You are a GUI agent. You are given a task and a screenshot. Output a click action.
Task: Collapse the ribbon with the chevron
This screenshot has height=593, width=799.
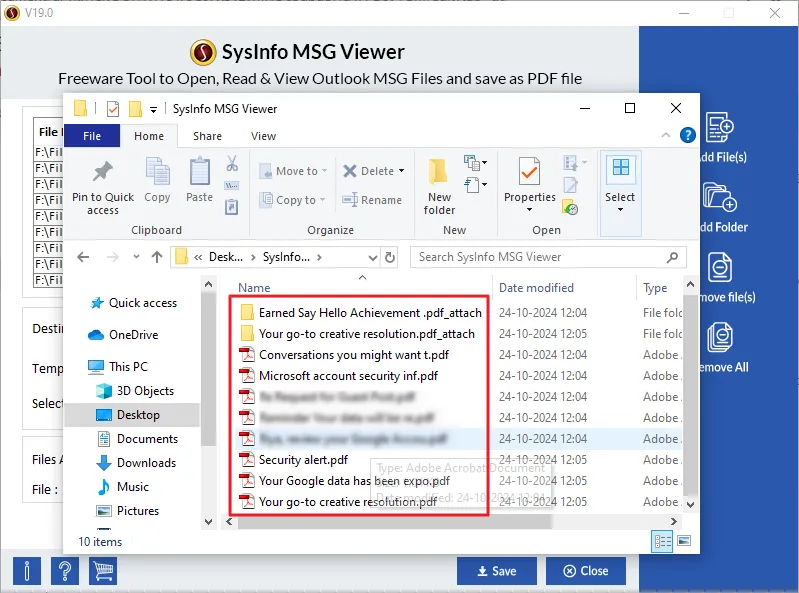665,135
